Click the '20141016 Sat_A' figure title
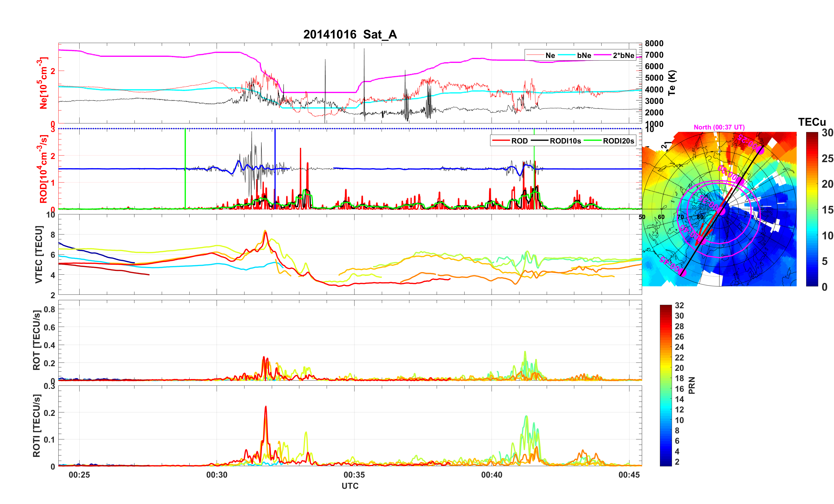Image resolution: width=834 pixels, height=504 pixels. (350, 34)
